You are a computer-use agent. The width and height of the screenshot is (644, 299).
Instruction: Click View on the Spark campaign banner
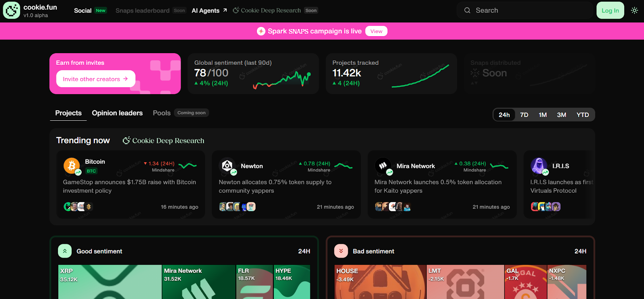pyautogui.click(x=376, y=31)
